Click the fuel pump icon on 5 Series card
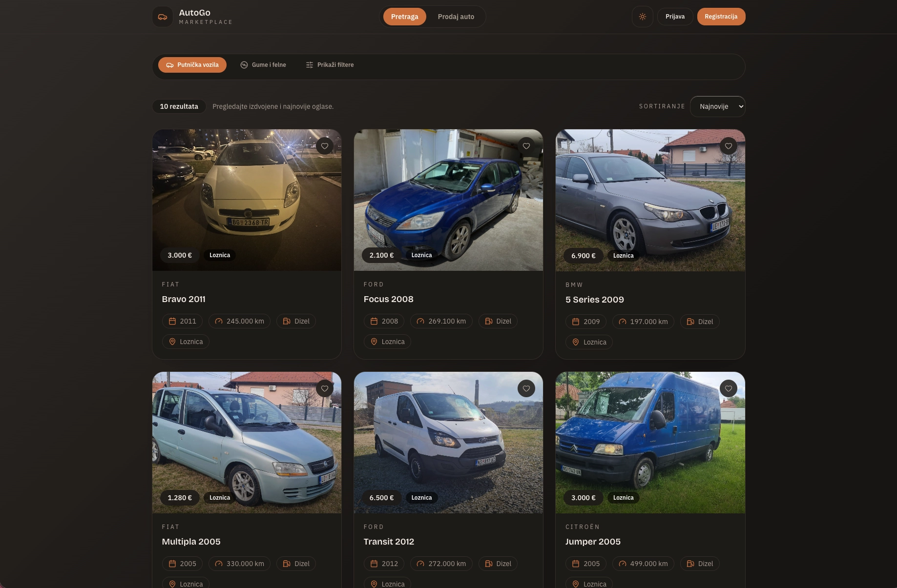 690,322
